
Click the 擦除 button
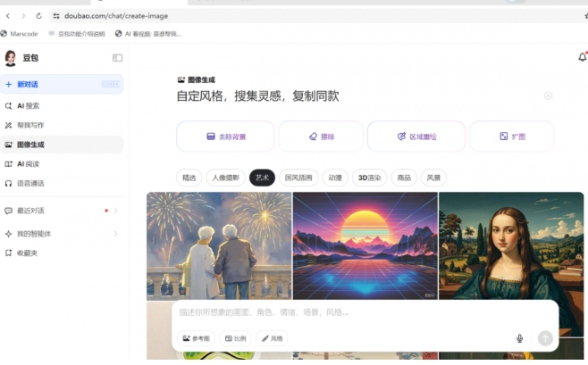[321, 137]
